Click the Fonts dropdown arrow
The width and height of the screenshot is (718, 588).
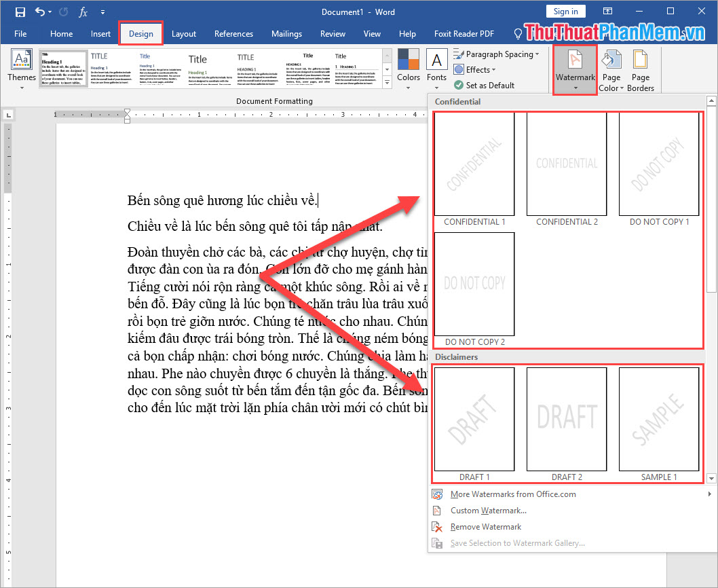tap(436, 88)
